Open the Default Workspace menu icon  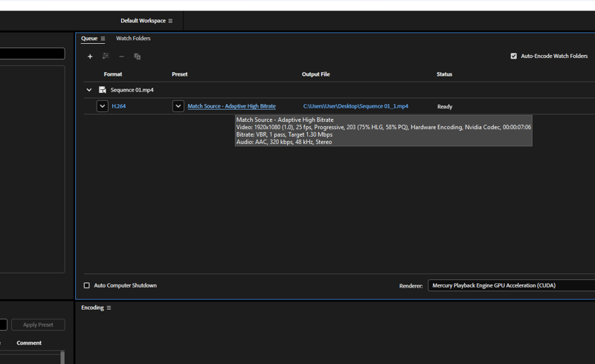170,21
